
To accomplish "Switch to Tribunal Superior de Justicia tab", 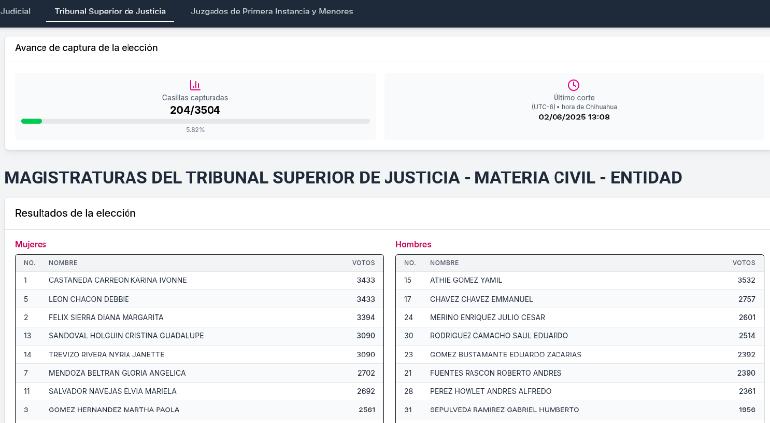I will [x=110, y=11].
